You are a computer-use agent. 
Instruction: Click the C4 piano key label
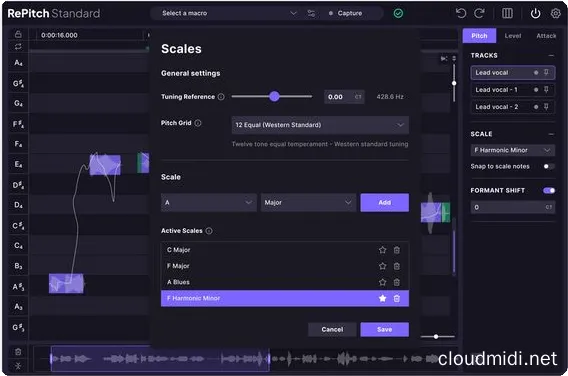18,245
